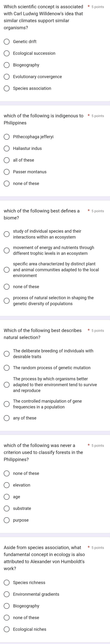Mark 'all of these' for Philippines species

click(7, 160)
